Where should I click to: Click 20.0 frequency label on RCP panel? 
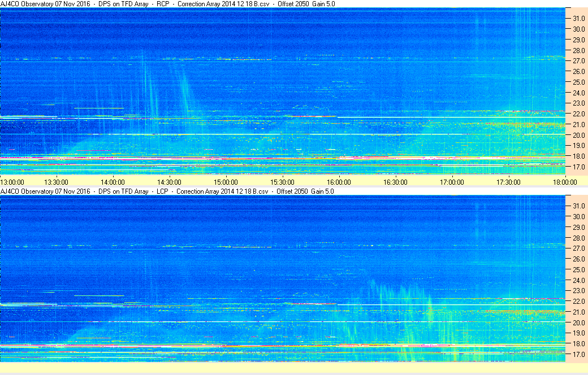[x=578, y=135]
